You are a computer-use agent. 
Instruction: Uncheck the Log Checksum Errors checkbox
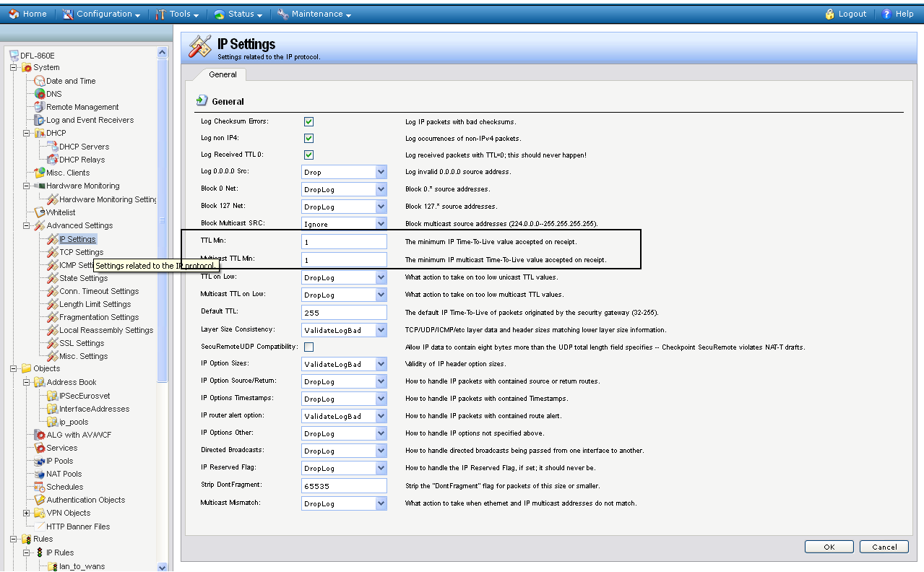pos(308,121)
